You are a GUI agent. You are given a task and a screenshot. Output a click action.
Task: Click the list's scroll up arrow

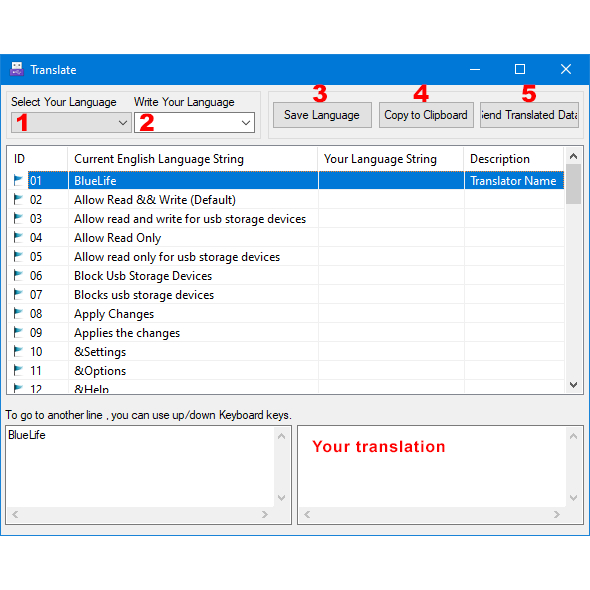click(x=573, y=156)
